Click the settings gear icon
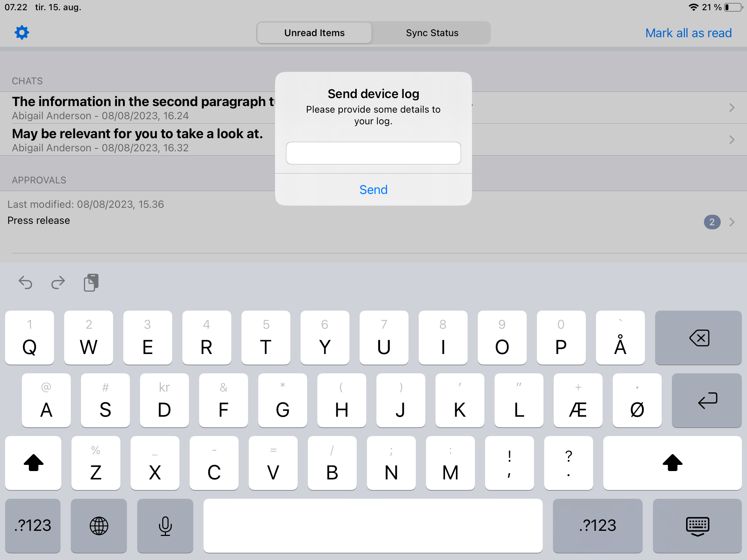The height and width of the screenshot is (560, 747). 20,33
